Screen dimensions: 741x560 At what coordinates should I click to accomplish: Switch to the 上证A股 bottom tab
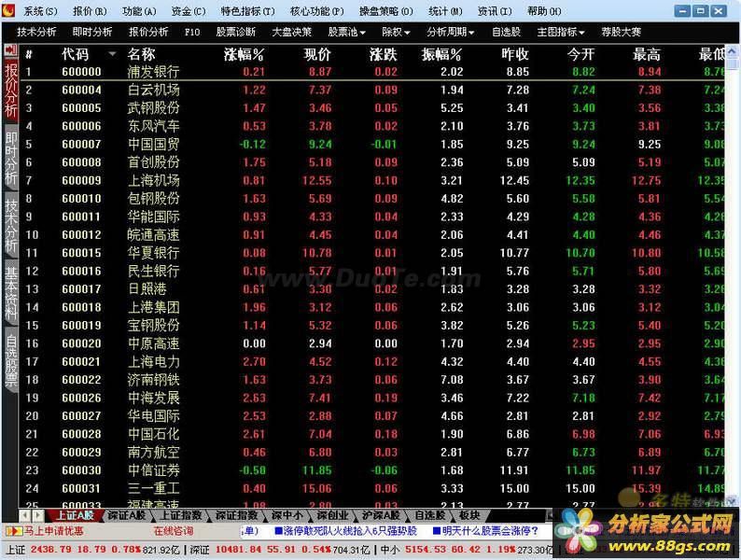click(x=75, y=515)
